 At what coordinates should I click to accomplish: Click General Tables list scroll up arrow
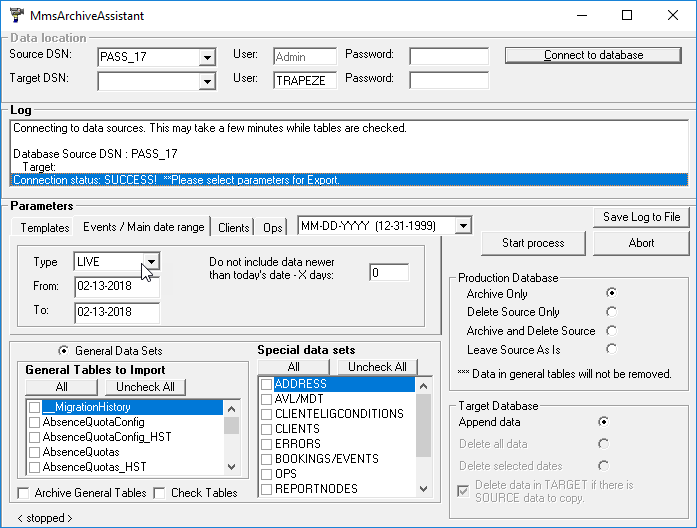point(231,408)
